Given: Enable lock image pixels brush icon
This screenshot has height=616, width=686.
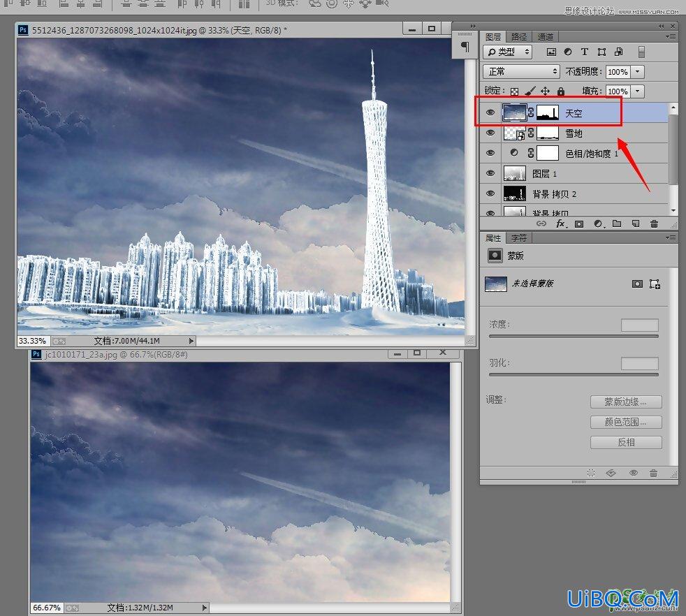Looking at the screenshot, I should [530, 91].
